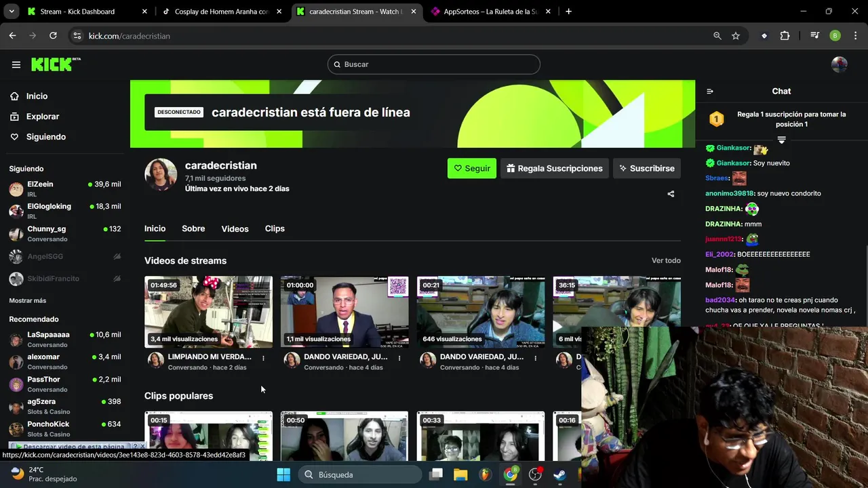Image resolution: width=868 pixels, height=488 pixels.
Task: Close the Stream - Kick Dashboard tab
Action: coord(144,12)
